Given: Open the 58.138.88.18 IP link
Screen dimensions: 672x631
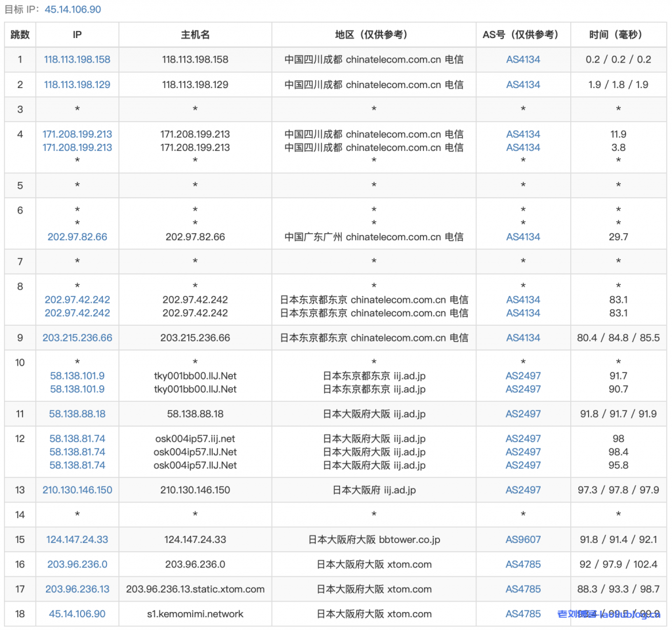Looking at the screenshot, I should tap(77, 414).
